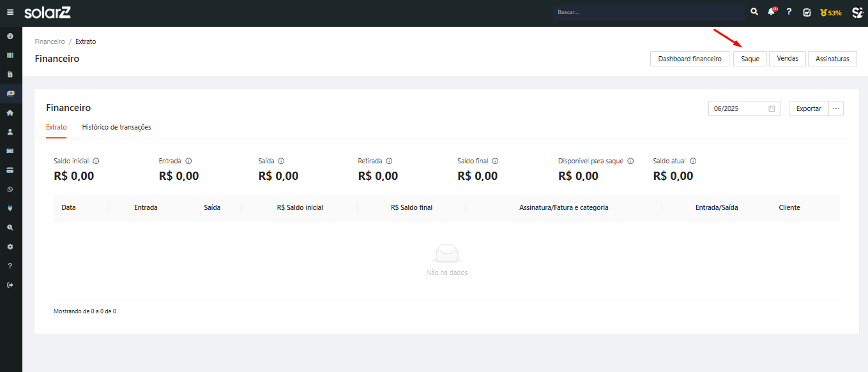Click the hamburger menu icon
The width and height of the screenshot is (868, 372).
point(10,12)
